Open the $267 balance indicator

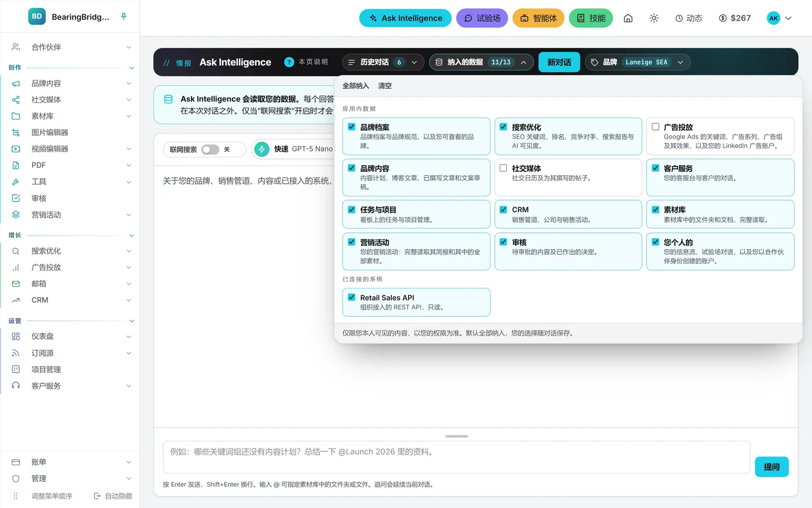[x=735, y=18]
